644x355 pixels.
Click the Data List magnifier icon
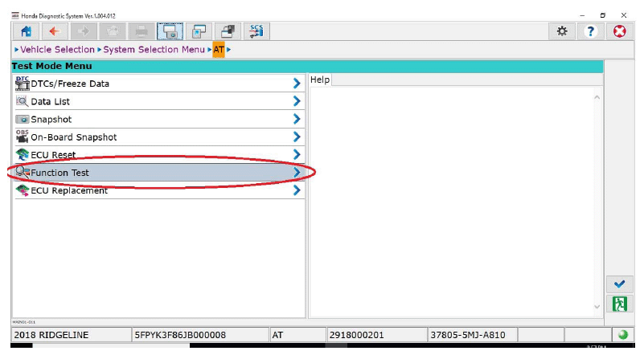pos(23,101)
